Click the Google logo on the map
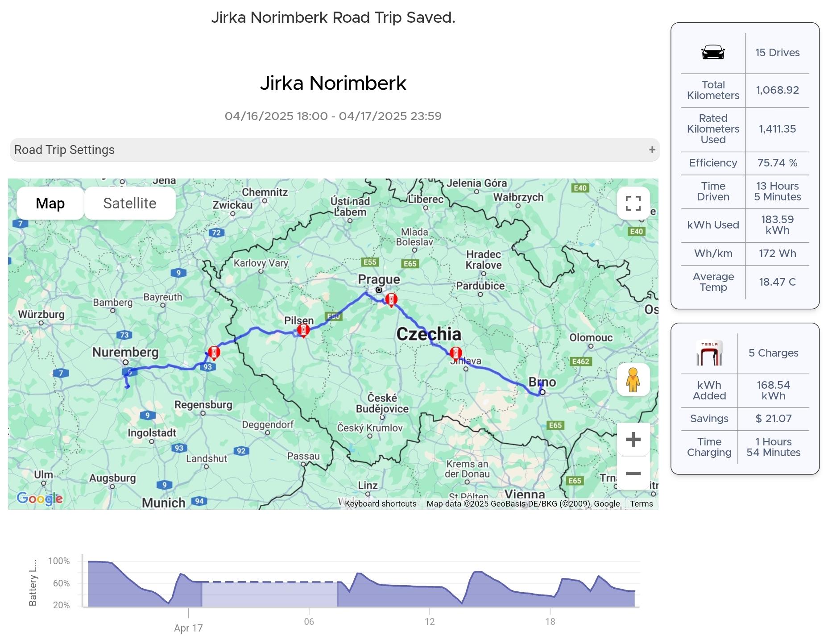Viewport: 828px width, 644px height. pyautogui.click(x=40, y=498)
